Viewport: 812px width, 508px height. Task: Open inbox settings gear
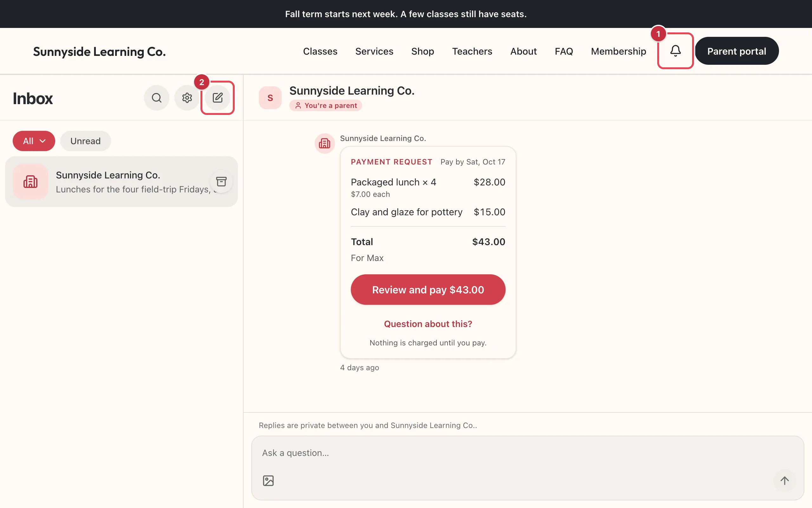187,98
